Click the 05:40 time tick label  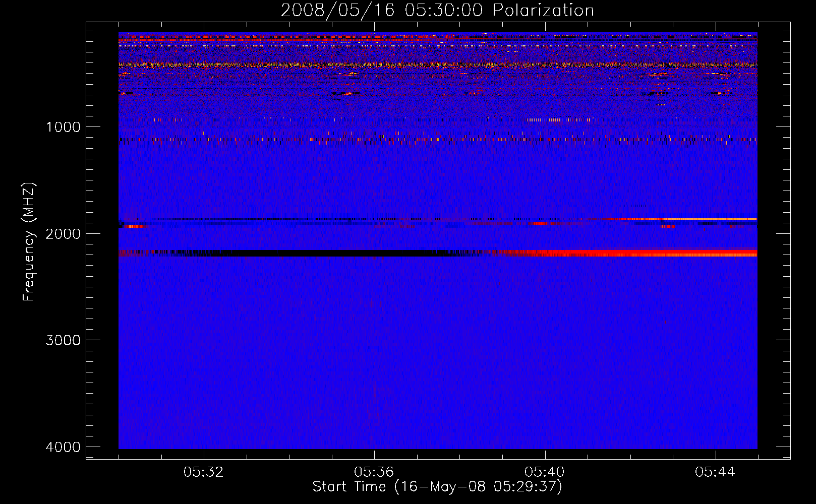tap(545, 472)
